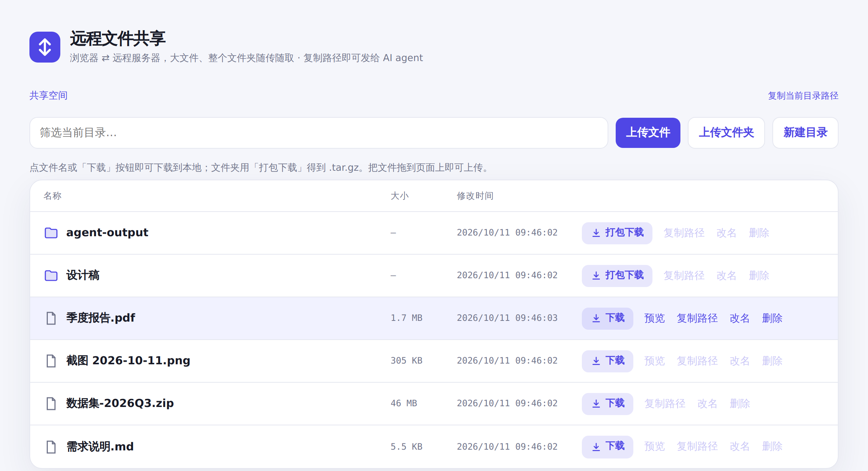Rename 需求说明.md via 改名

click(x=740, y=446)
